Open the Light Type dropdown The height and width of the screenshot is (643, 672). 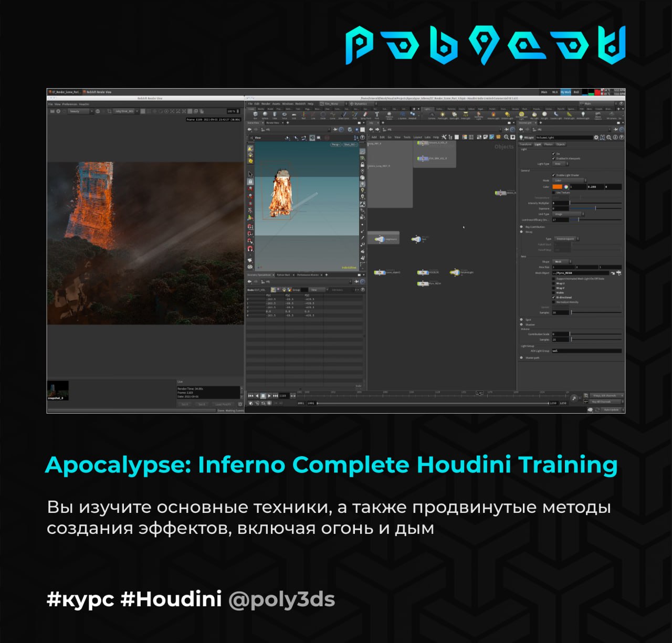tap(560, 164)
